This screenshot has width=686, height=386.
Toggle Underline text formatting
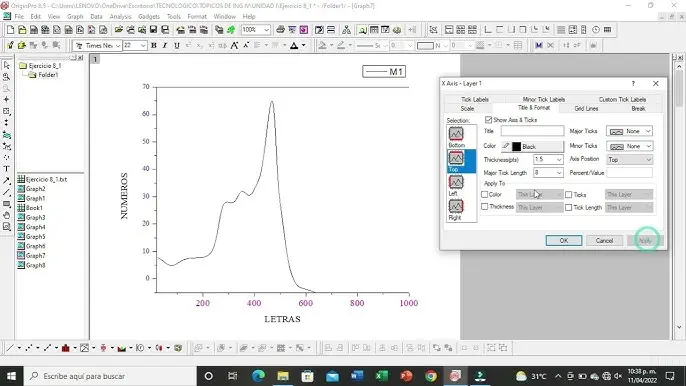pos(177,46)
